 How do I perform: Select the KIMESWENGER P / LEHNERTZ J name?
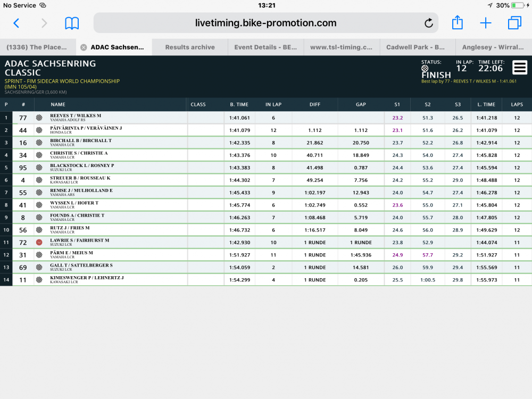pyautogui.click(x=87, y=278)
